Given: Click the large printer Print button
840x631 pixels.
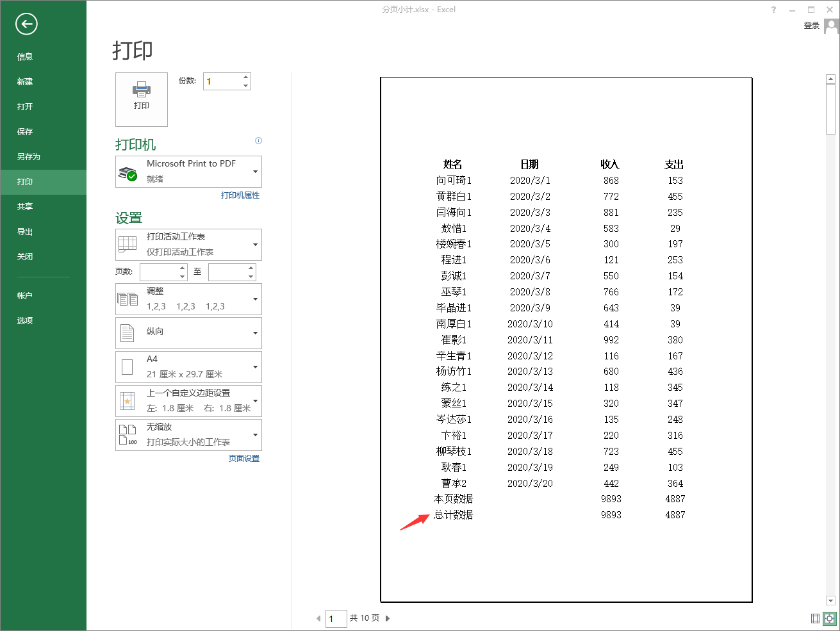Looking at the screenshot, I should tap(142, 99).
